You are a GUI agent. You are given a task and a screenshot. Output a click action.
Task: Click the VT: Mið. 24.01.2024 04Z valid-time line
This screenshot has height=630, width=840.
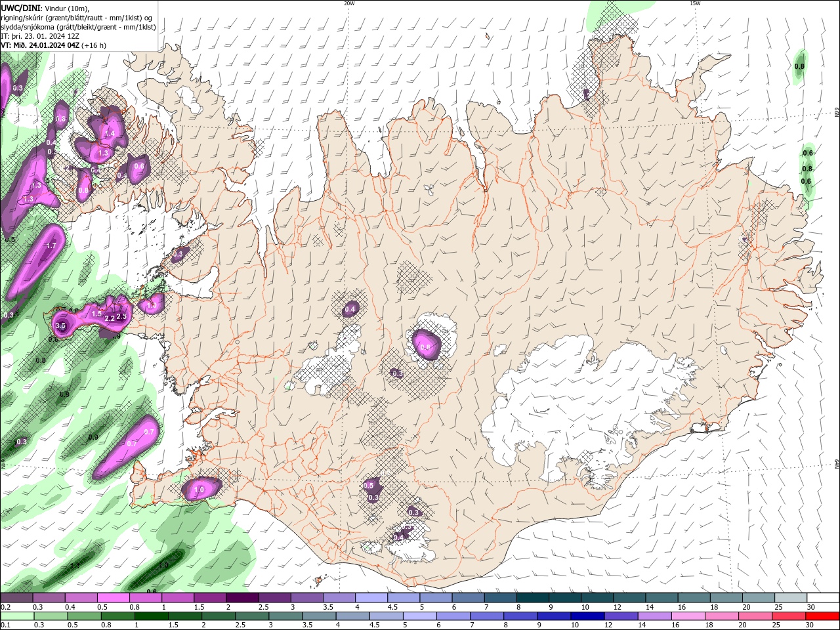point(54,45)
